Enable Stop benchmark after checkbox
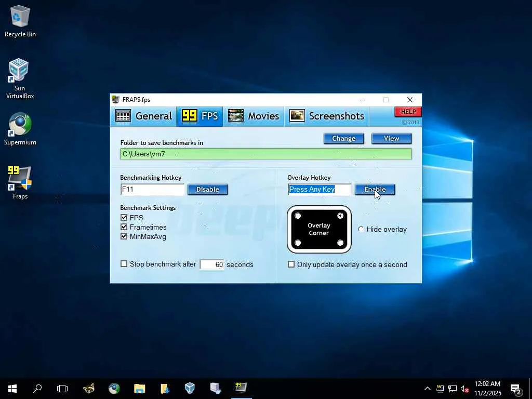Screen dimensions: 532x399 124,264
